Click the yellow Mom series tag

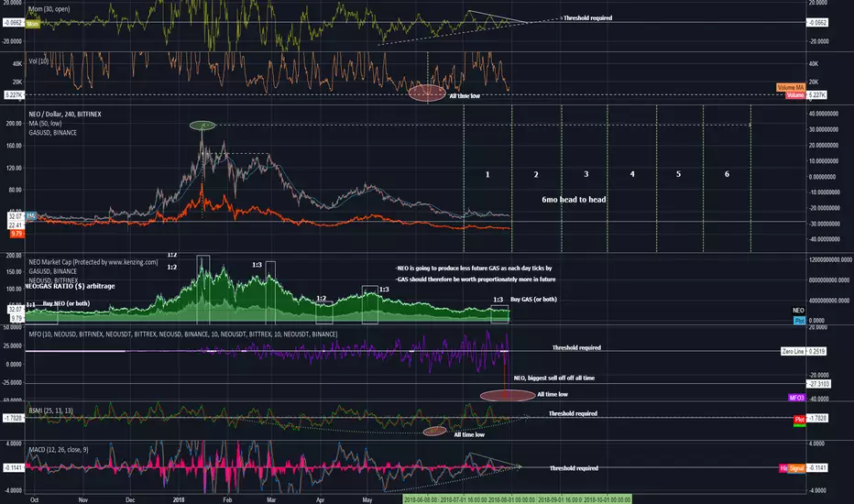[x=32, y=24]
